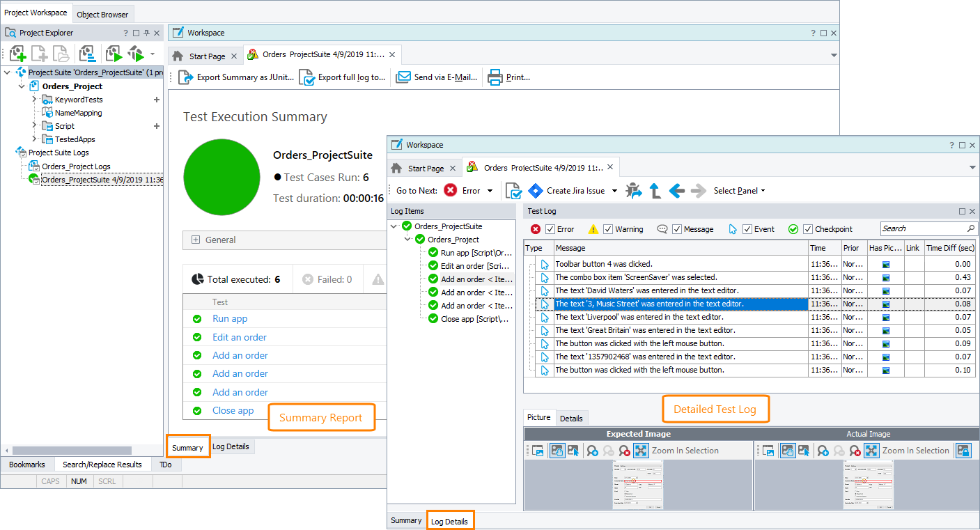980x530 pixels.
Task: Collapse Orders_Project node in Log Items
Action: (x=408, y=240)
